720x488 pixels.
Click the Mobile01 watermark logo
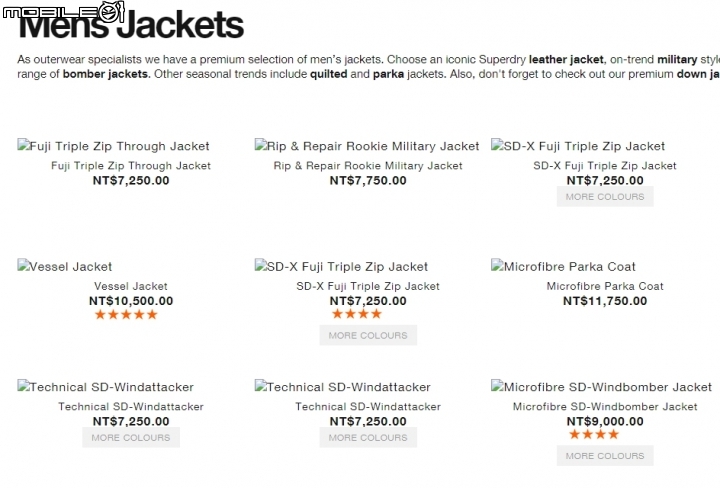(x=63, y=11)
